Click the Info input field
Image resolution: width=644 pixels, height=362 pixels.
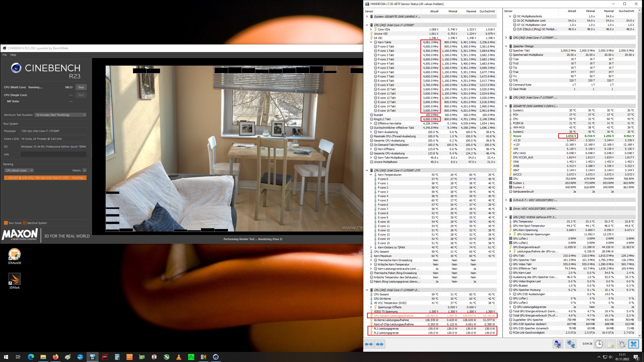pyautogui.click(x=53, y=154)
